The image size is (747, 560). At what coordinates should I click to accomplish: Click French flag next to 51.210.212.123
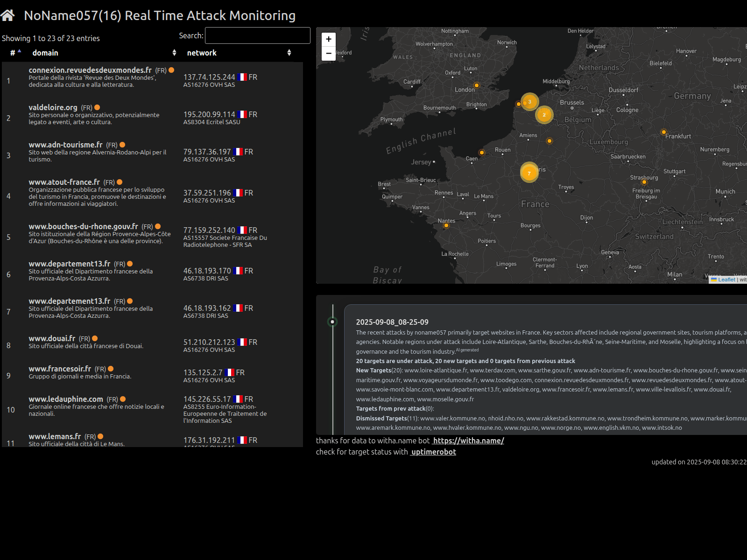coord(242,342)
